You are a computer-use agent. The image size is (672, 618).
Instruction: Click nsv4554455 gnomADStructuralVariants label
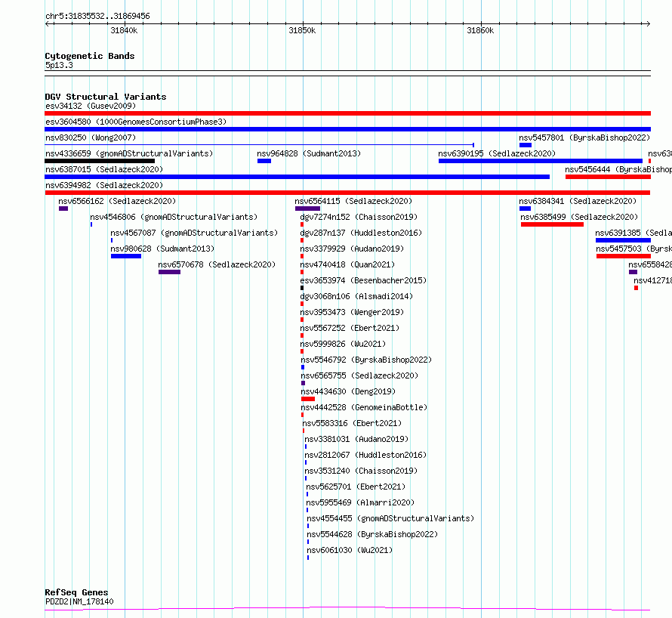(390, 518)
